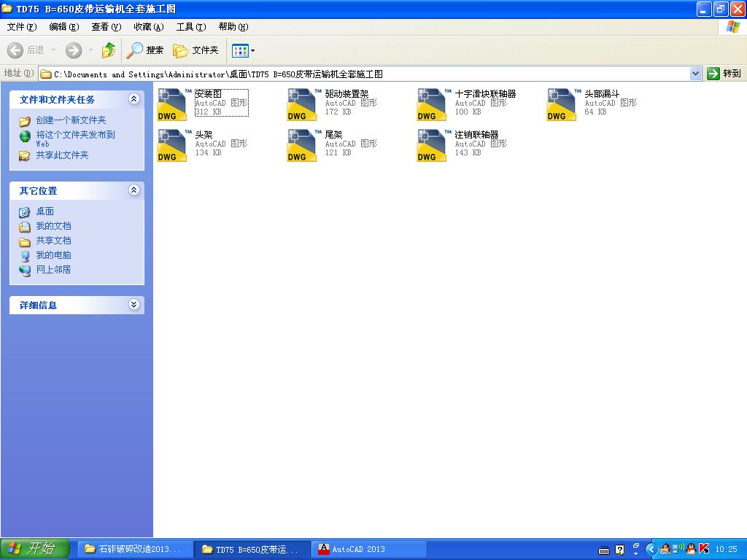Open the 查看(V) menu
Viewport: 747px width, 560px height.
click(x=106, y=27)
